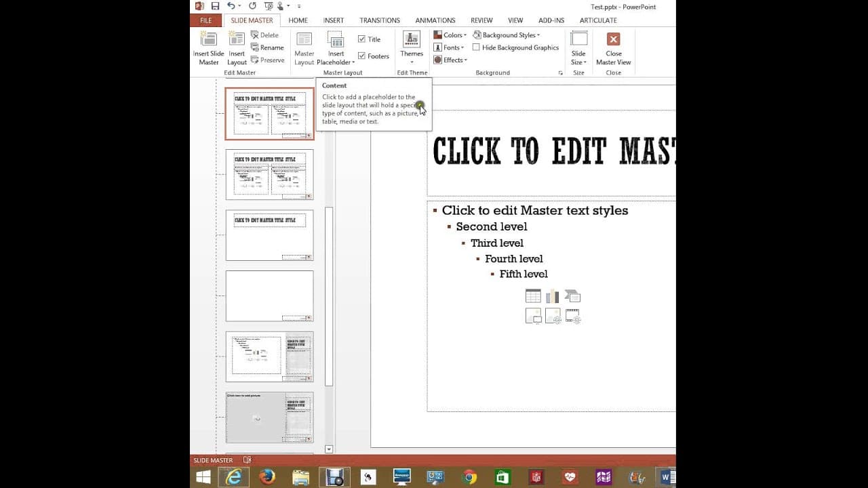
Task: Toggle the Footers checkbox
Action: point(361,56)
